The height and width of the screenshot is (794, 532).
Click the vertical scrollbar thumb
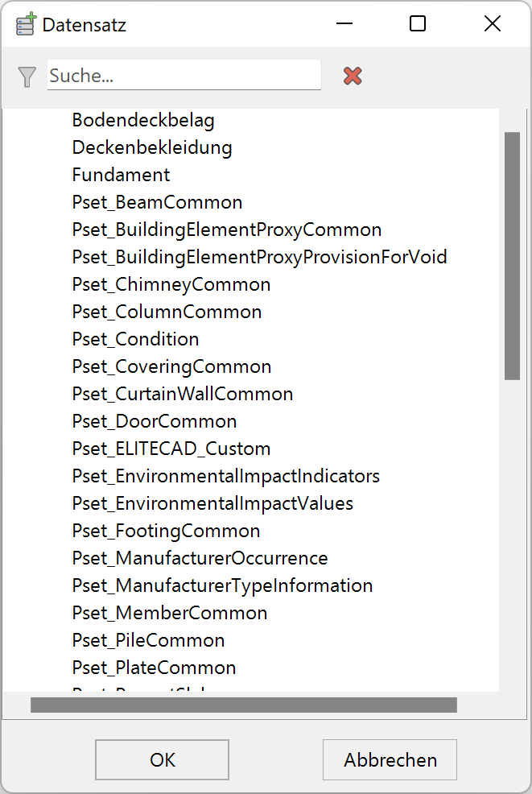[512, 256]
